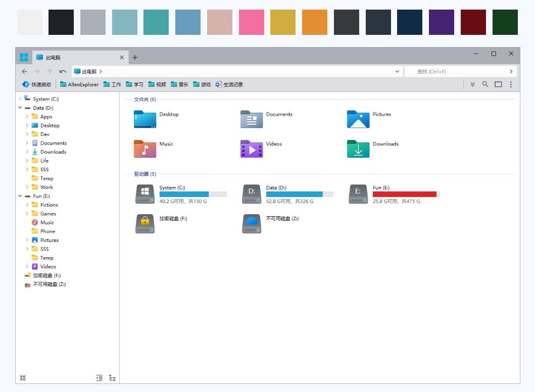Open the 生活记录 document bookmark
The width and height of the screenshot is (535, 392).
(x=229, y=84)
